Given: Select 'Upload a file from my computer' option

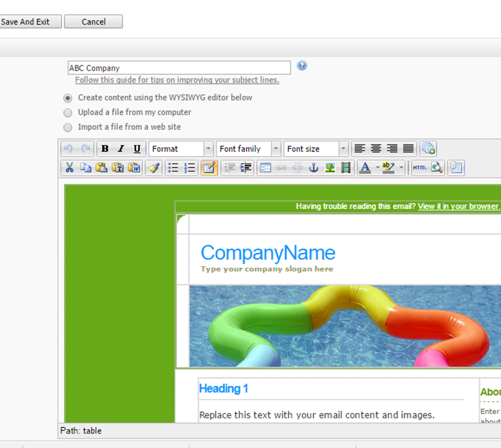Looking at the screenshot, I should pyautogui.click(x=68, y=113).
